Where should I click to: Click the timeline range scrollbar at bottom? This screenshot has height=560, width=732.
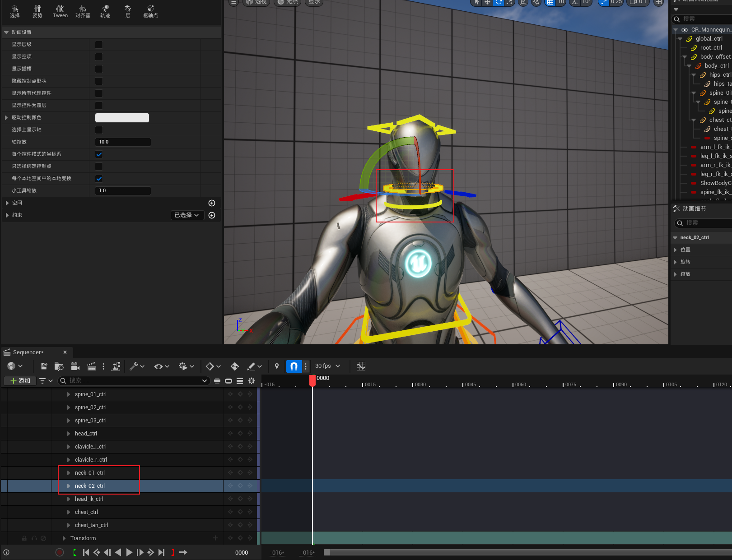[x=527, y=552]
